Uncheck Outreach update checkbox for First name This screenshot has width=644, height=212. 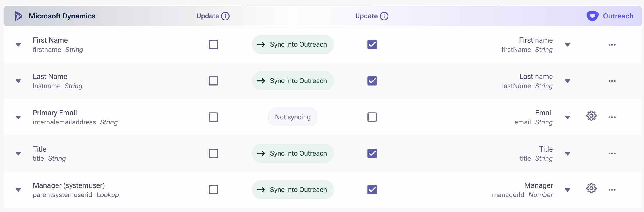click(x=372, y=45)
